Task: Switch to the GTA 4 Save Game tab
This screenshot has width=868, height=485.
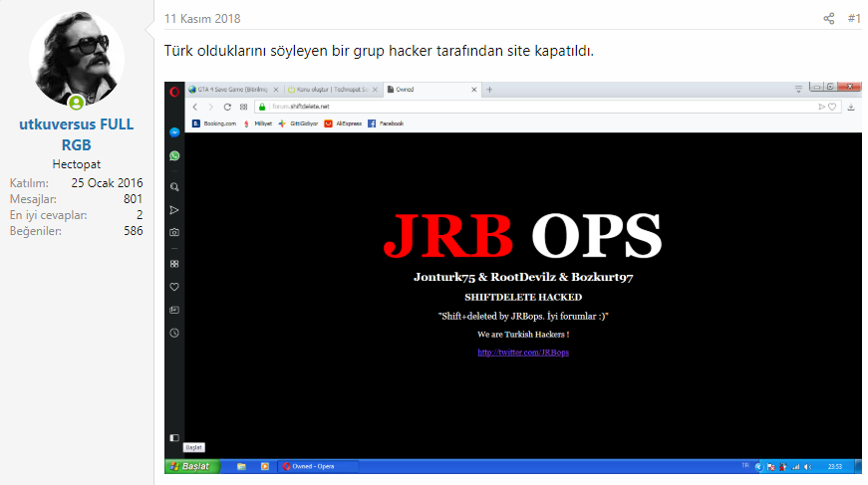Action: click(x=231, y=90)
